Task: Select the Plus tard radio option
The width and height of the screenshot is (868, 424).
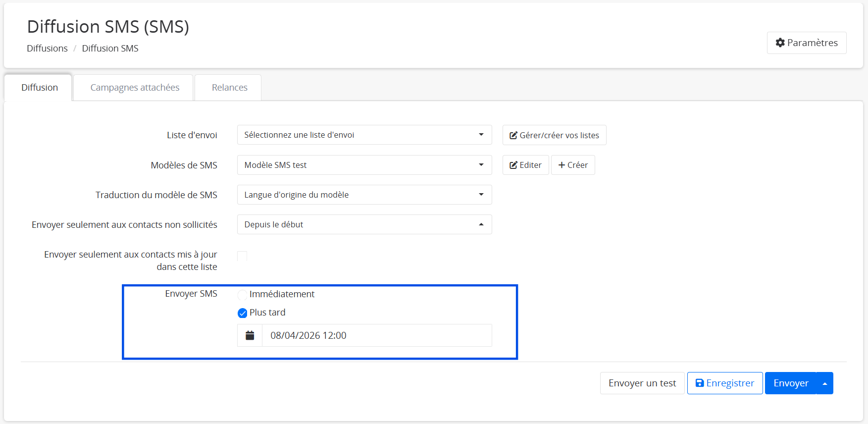Action: pyautogui.click(x=243, y=313)
